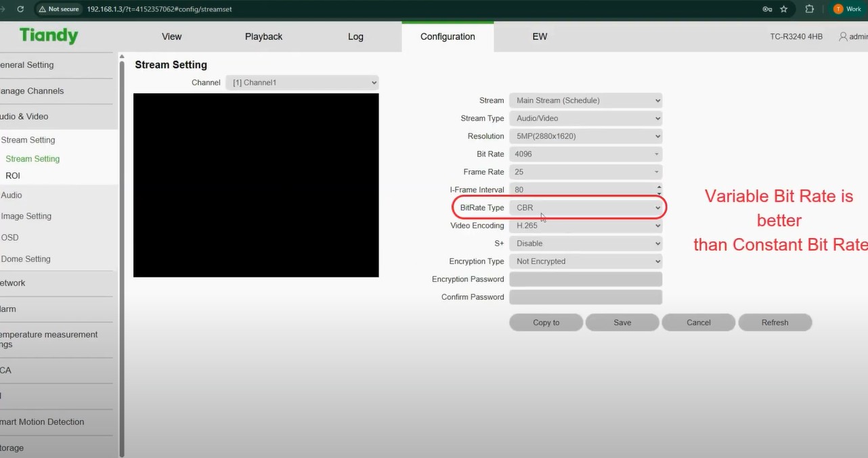Click the Encryption Password input field
This screenshot has width=868, height=458.
click(x=585, y=279)
